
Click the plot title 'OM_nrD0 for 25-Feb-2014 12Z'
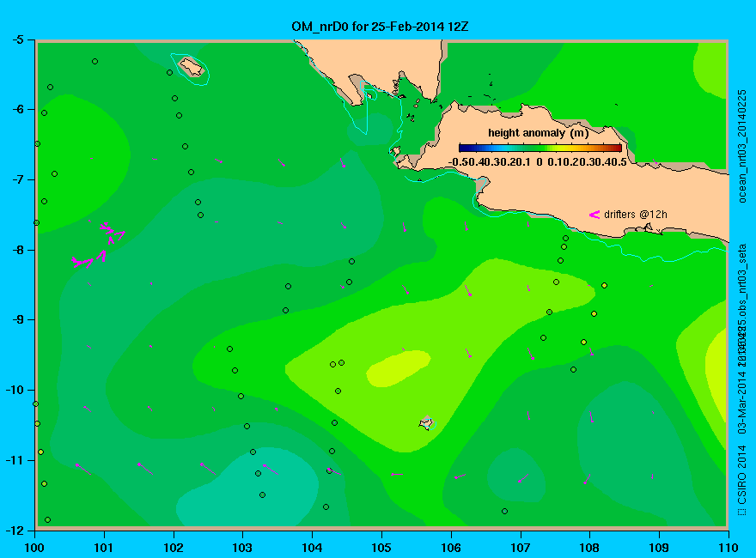click(380, 27)
